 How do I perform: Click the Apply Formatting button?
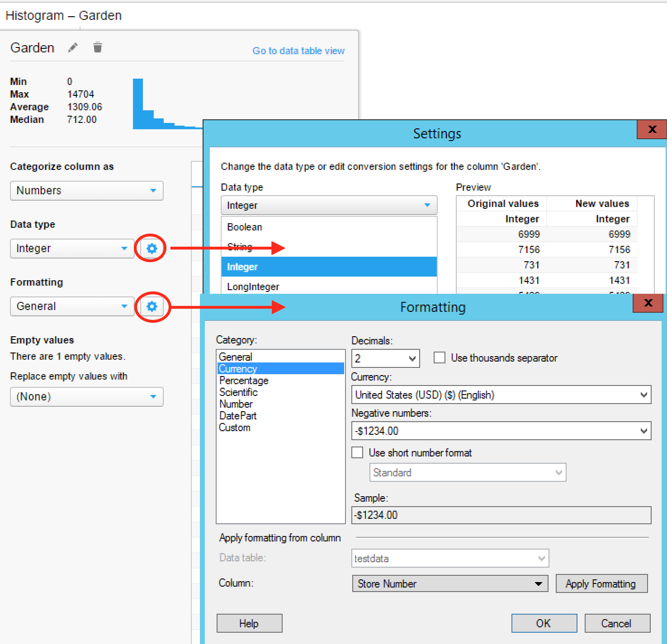(x=601, y=584)
